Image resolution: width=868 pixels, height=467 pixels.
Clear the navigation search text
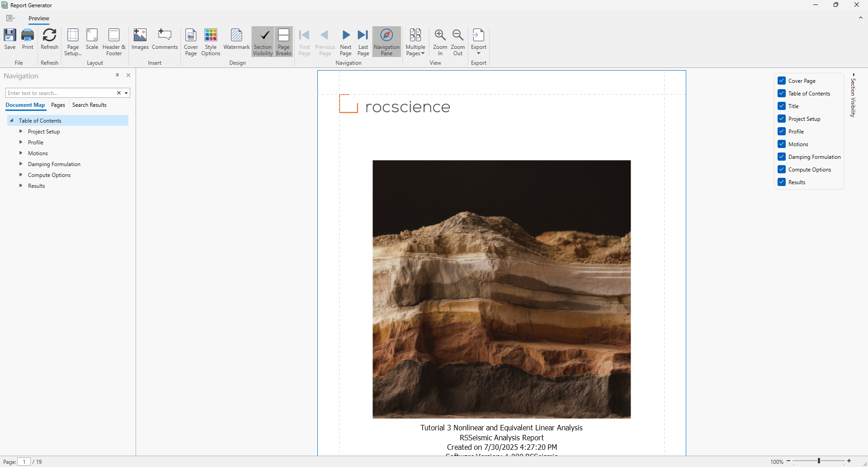coord(119,93)
